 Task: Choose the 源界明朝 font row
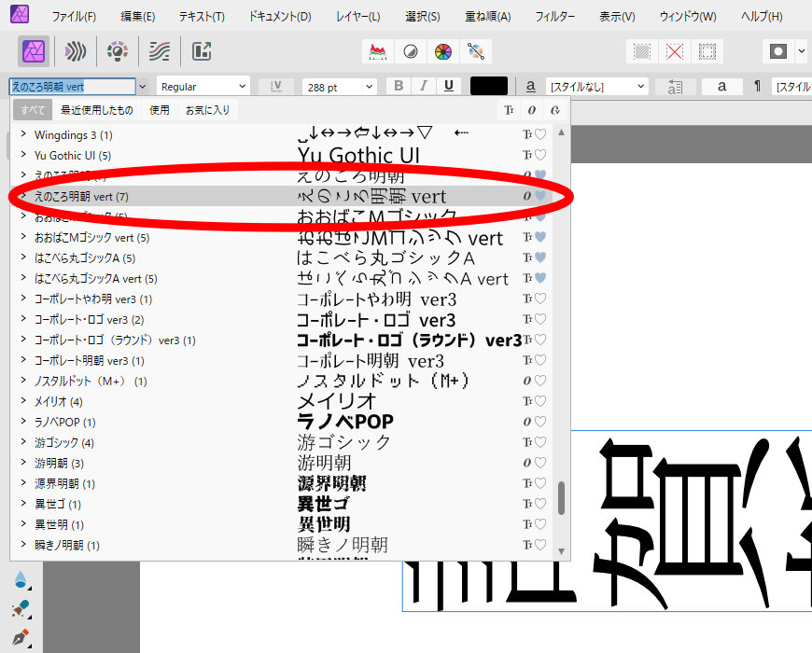281,483
